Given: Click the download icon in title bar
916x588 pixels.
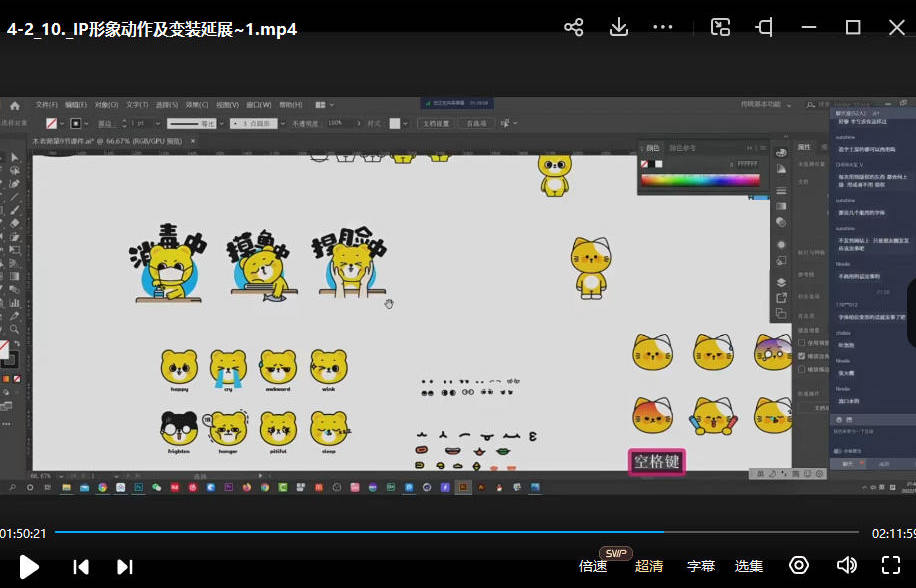Looking at the screenshot, I should tap(619, 27).
